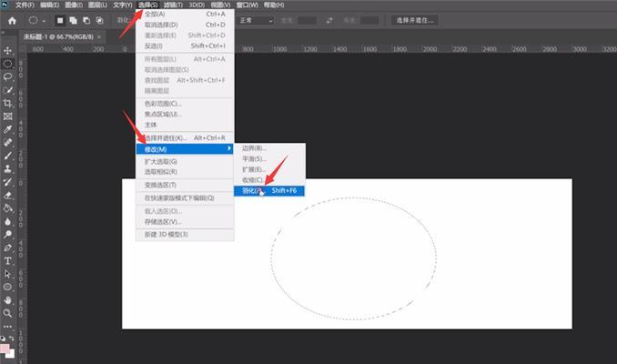Select the Spot Healing Brush tool

7,143
